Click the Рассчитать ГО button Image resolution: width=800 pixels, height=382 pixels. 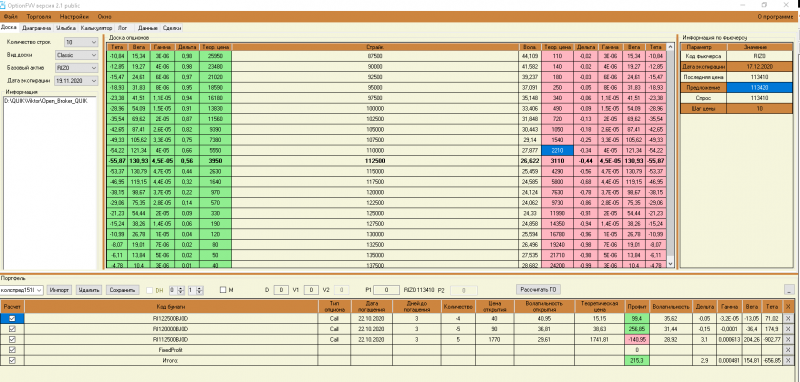[x=538, y=290]
